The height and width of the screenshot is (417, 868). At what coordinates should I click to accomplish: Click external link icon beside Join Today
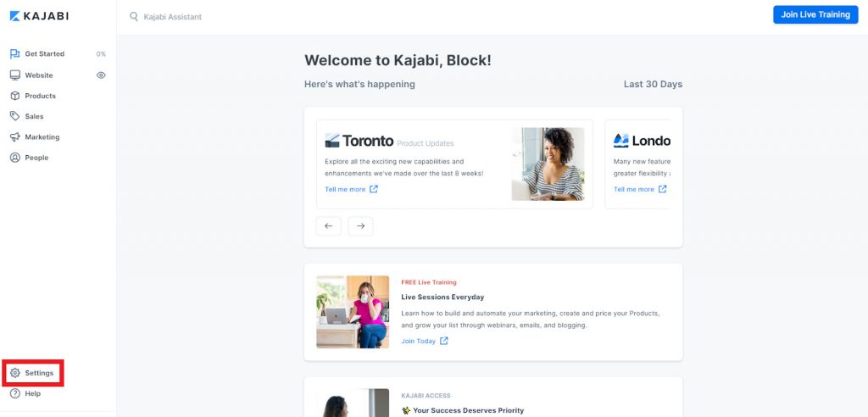444,341
